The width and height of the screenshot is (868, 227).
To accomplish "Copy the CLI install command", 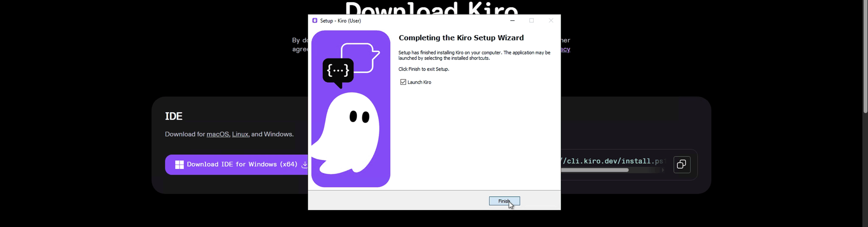I will click(682, 165).
